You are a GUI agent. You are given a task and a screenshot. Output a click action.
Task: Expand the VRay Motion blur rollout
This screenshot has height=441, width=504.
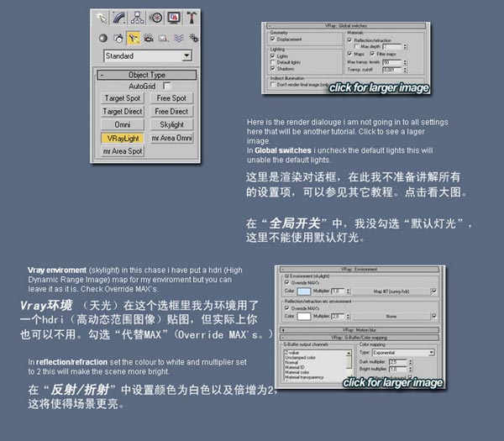pyautogui.click(x=361, y=331)
